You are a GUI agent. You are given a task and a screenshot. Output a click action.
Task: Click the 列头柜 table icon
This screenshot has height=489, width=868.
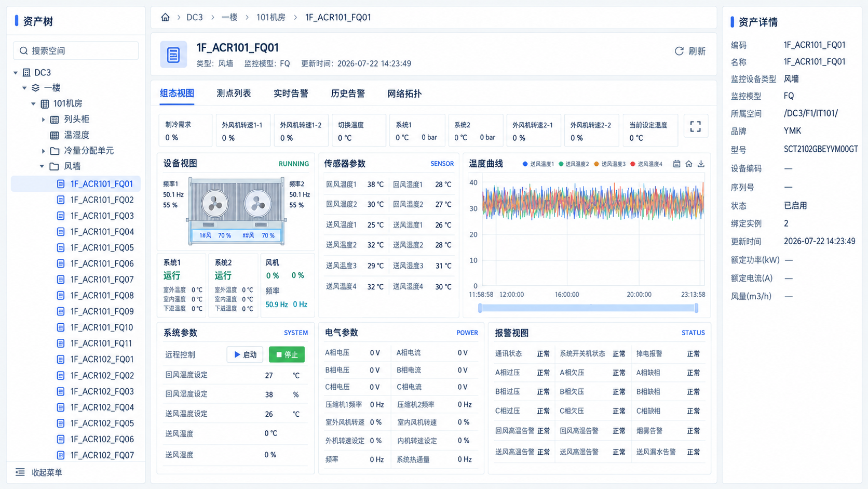tap(55, 120)
